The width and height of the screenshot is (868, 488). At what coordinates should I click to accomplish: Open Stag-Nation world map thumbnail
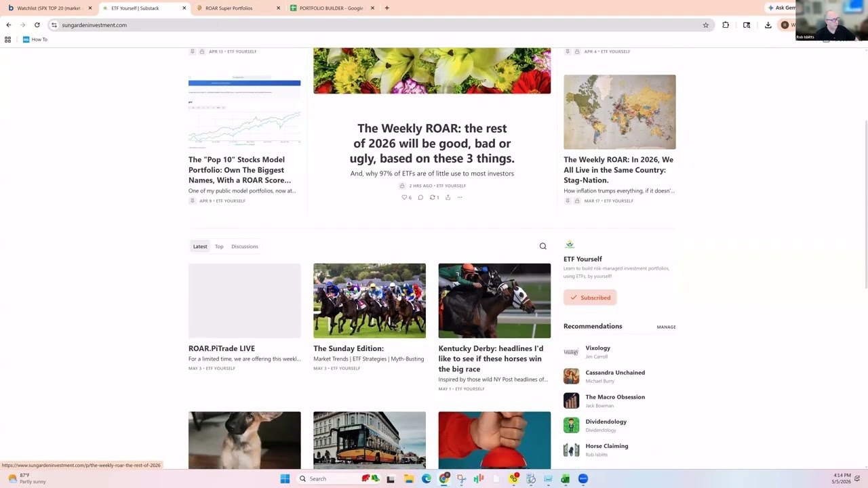(x=619, y=112)
